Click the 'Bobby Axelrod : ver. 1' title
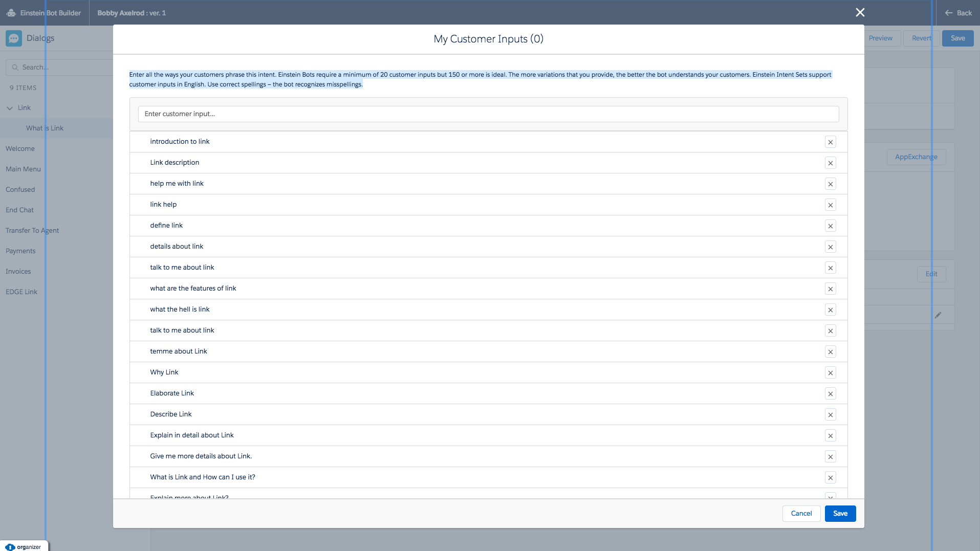 click(132, 13)
